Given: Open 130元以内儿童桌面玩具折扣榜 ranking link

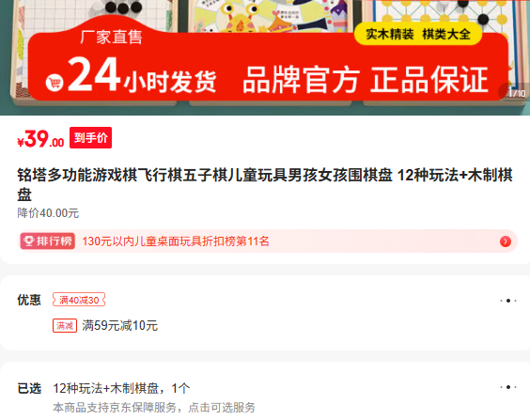Looking at the screenshot, I should pos(176,241).
